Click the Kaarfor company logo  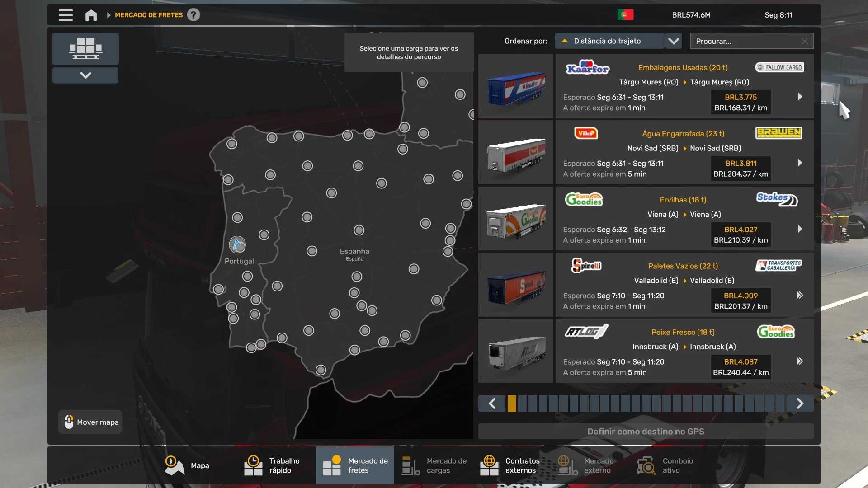(587, 68)
